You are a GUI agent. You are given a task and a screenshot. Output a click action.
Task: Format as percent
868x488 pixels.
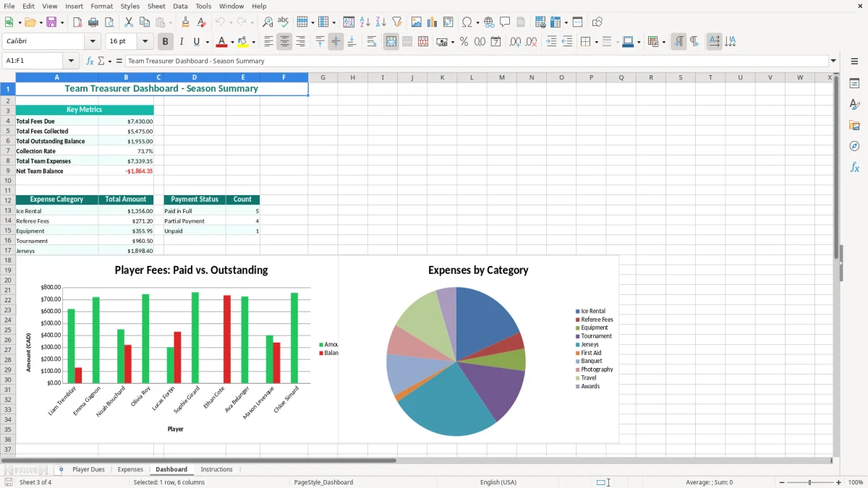pyautogui.click(x=464, y=42)
